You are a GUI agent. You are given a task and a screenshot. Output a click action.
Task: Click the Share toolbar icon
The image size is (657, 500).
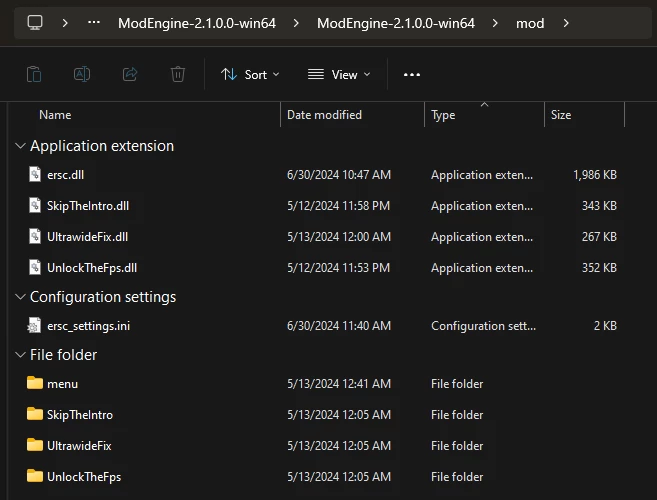130,75
